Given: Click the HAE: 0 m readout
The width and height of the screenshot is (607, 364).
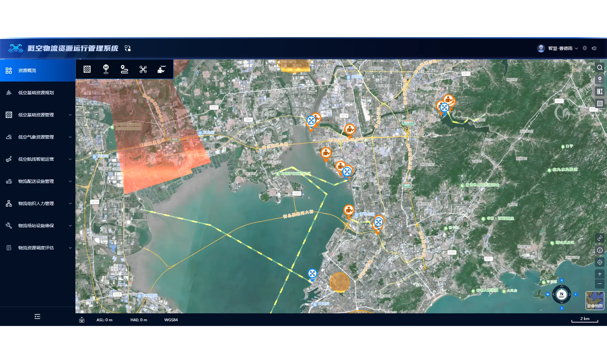Looking at the screenshot, I should tap(139, 320).
